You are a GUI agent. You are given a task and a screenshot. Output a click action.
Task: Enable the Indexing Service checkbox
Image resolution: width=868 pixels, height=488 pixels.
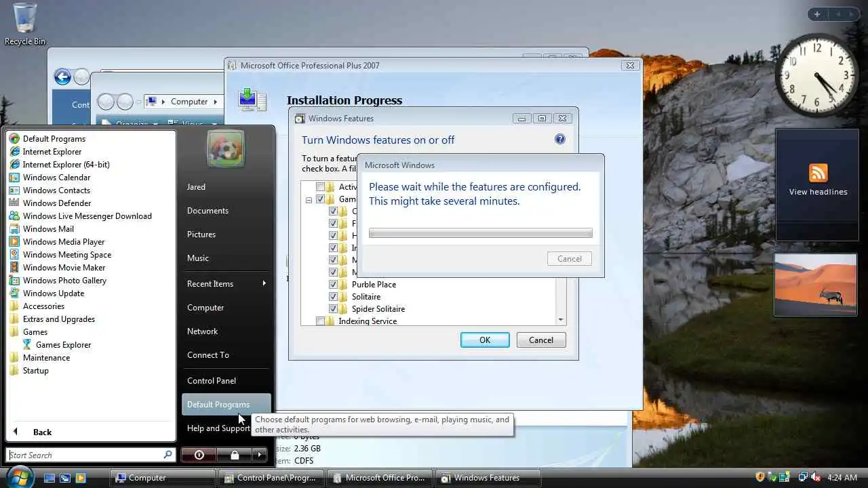[x=320, y=321]
